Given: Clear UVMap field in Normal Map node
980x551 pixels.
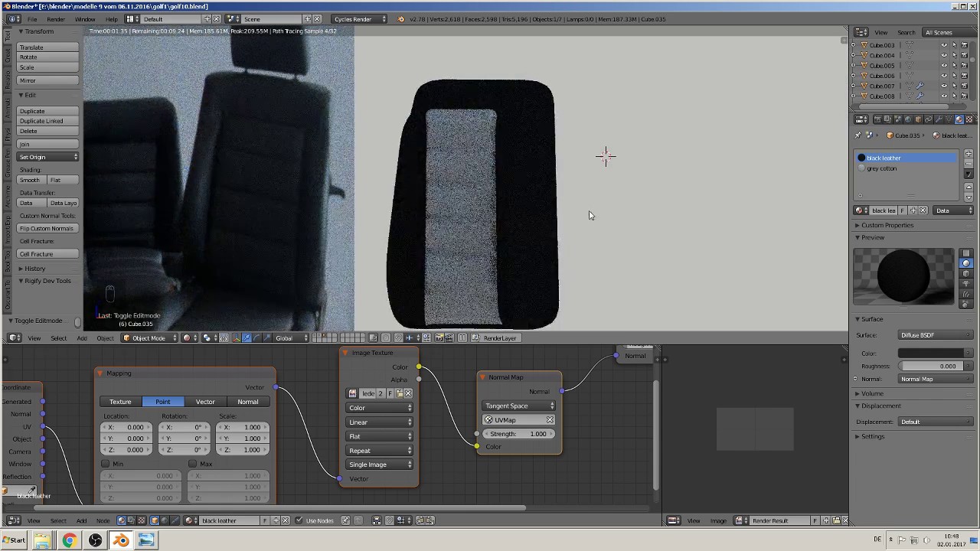Looking at the screenshot, I should click(x=550, y=419).
